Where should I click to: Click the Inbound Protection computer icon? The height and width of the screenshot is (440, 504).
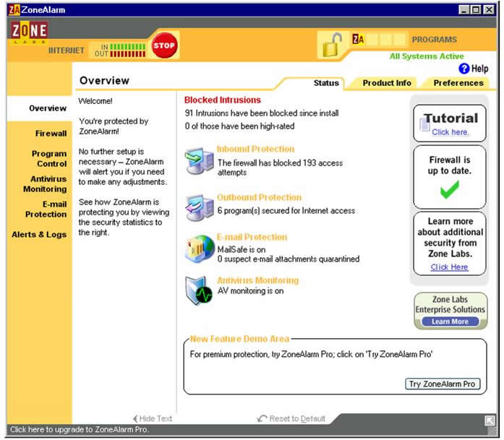tap(200, 160)
